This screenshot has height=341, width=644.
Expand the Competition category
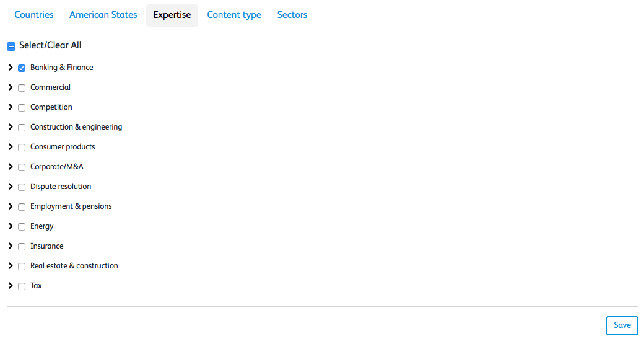11,107
